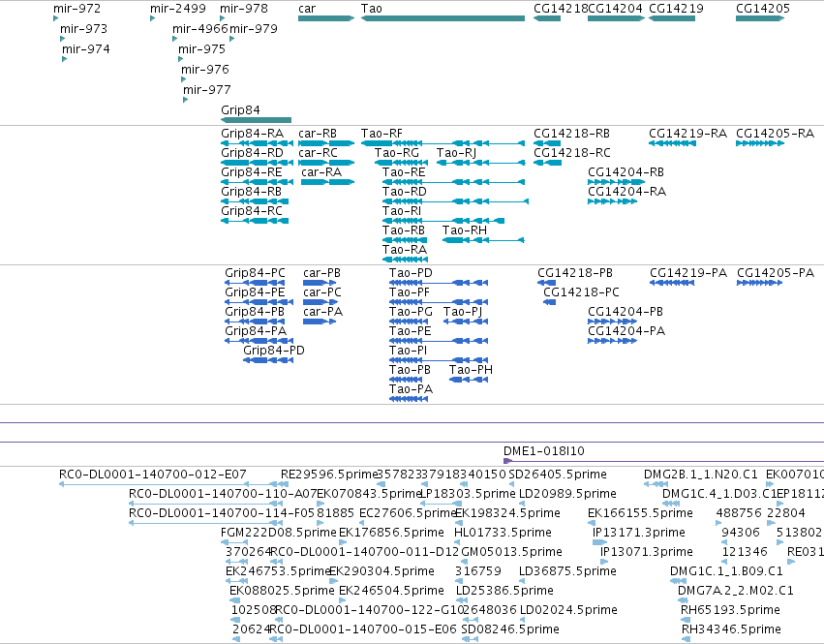Click the EK166155.5prime label
The width and height of the screenshot is (824, 644).
click(640, 513)
